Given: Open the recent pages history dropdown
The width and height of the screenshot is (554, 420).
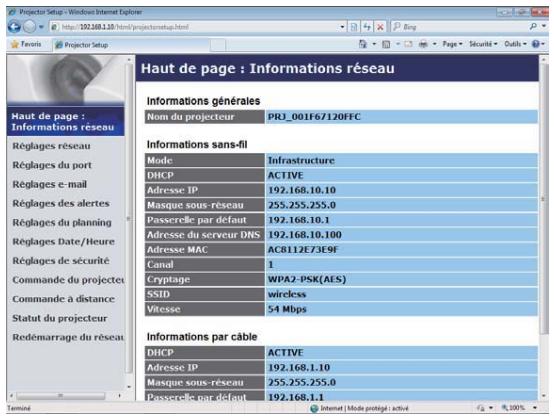Looking at the screenshot, I should [x=41, y=27].
